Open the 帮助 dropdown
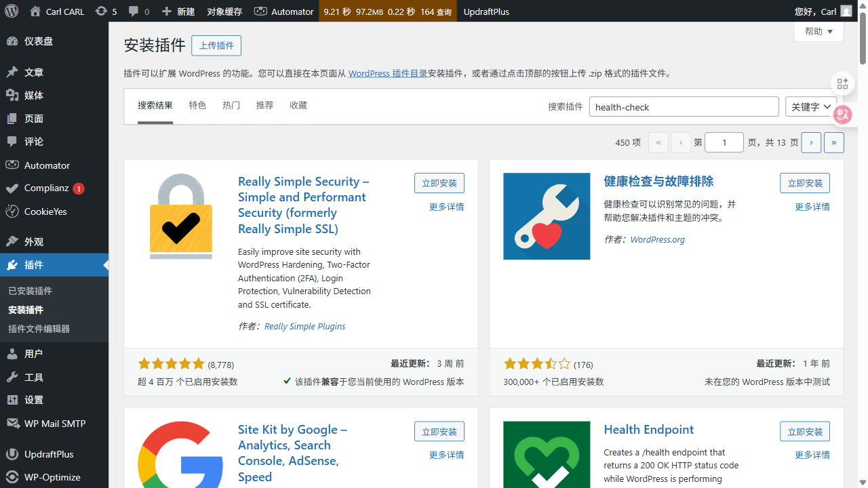 click(x=818, y=31)
